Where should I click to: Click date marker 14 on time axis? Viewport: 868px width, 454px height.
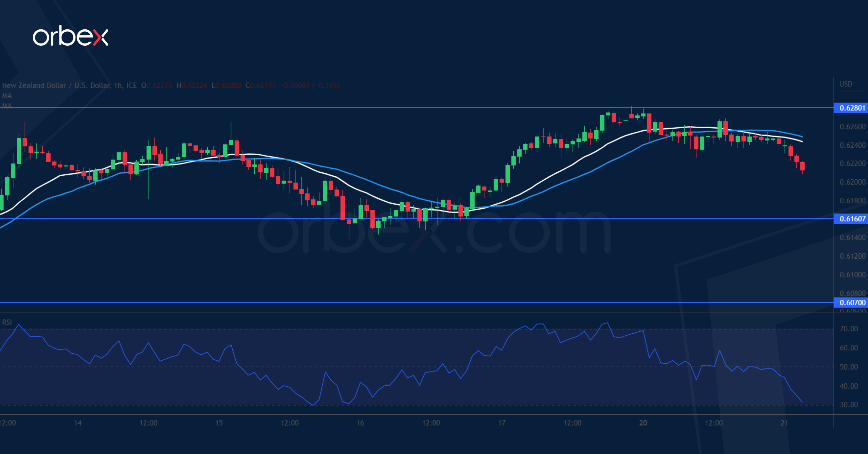tap(78, 423)
